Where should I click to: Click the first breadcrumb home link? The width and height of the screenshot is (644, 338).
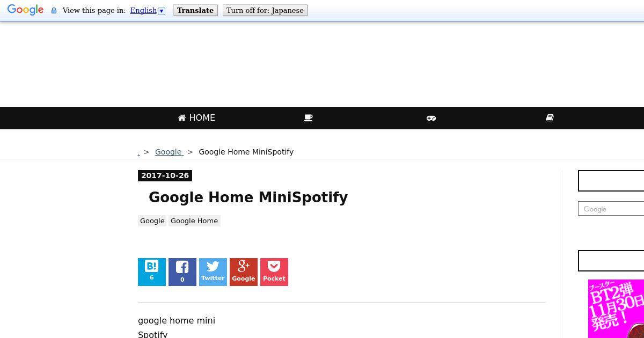[139, 152]
